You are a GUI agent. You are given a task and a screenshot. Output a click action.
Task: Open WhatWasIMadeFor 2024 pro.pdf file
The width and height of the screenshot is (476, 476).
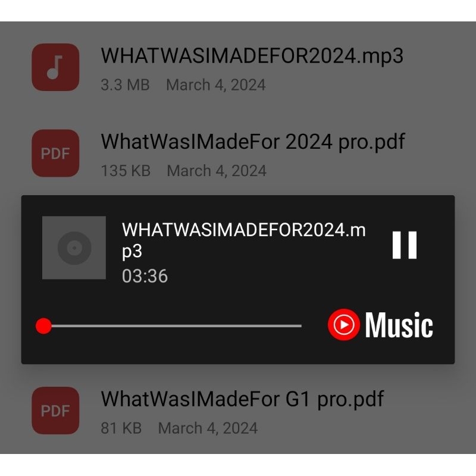[238, 154]
